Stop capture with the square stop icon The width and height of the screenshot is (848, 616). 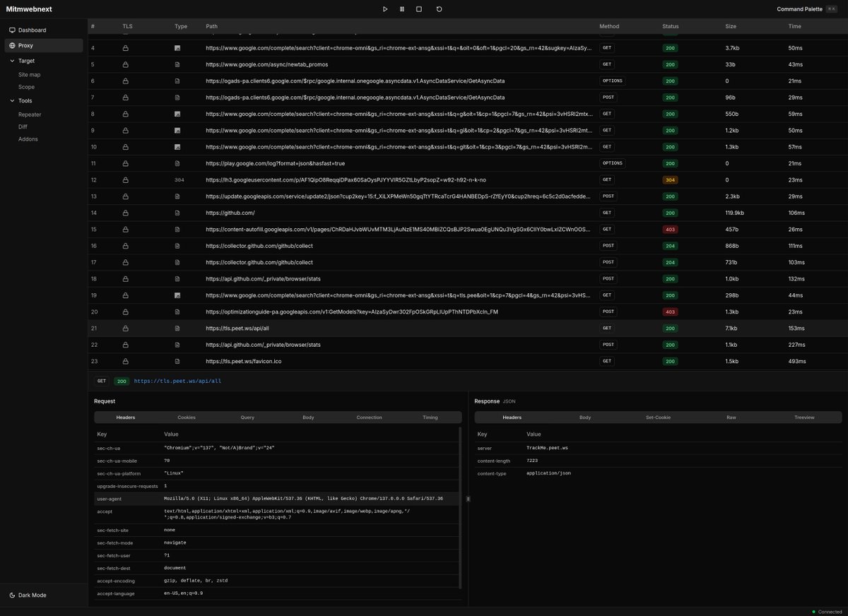tap(419, 9)
